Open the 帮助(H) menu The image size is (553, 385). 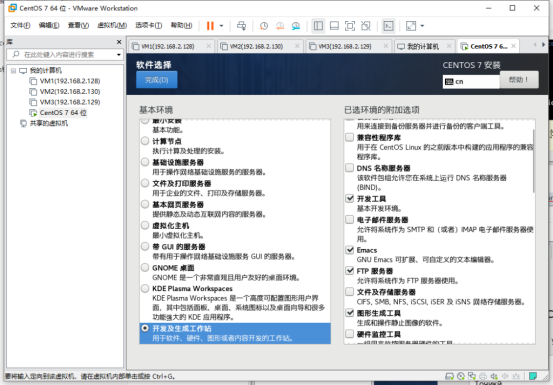181,25
